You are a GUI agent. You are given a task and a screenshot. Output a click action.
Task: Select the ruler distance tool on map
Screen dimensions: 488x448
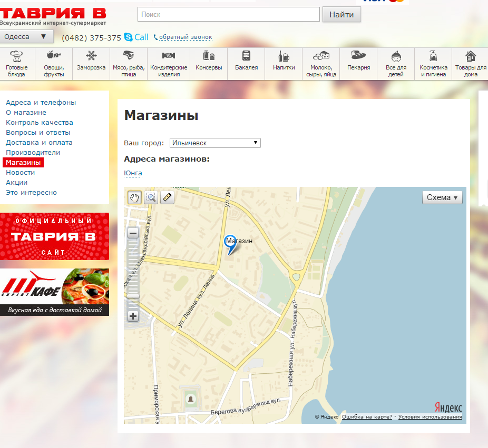coord(168,197)
